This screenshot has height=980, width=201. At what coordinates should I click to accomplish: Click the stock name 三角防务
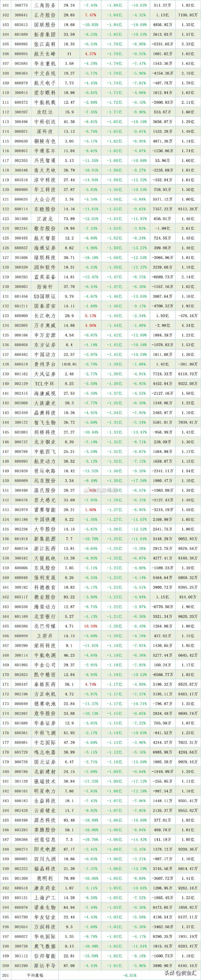click(x=45, y=5)
